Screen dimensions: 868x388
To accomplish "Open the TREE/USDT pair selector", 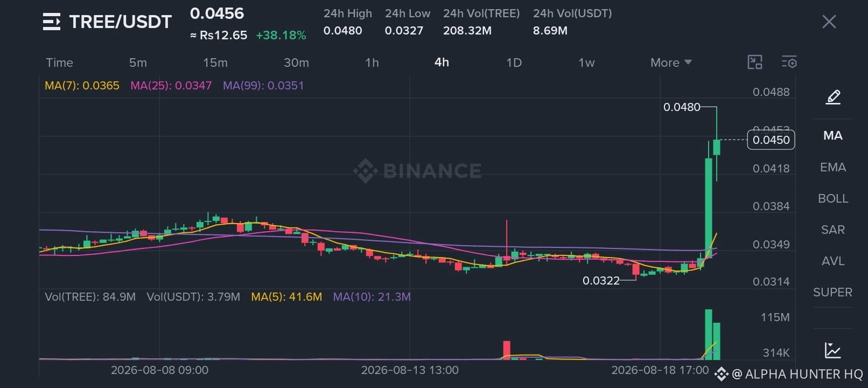I will (121, 22).
